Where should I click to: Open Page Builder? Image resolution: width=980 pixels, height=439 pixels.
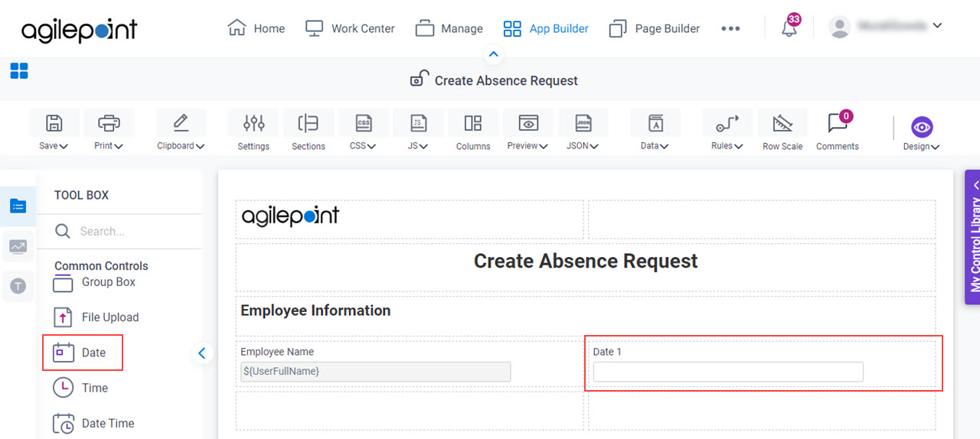(655, 28)
